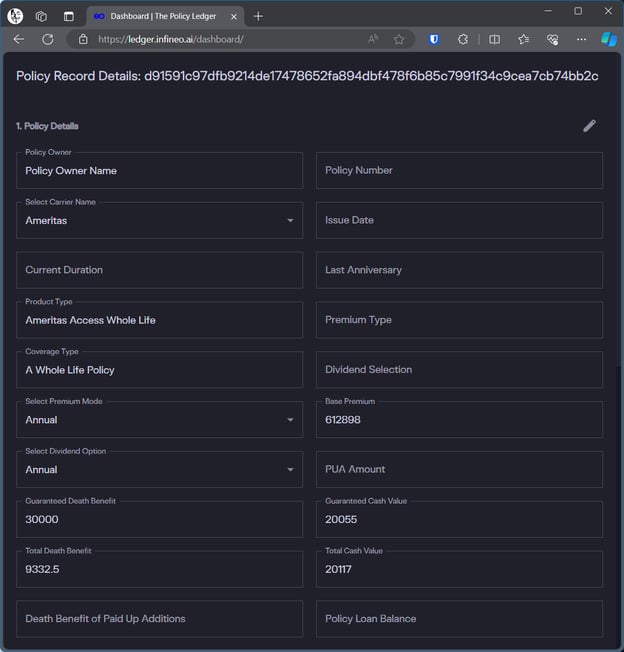Go back with the browser back arrow
624x652 pixels.
click(x=19, y=40)
